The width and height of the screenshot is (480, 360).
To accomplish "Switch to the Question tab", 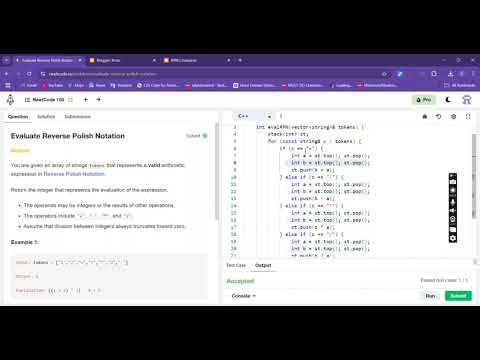I will pos(18,117).
